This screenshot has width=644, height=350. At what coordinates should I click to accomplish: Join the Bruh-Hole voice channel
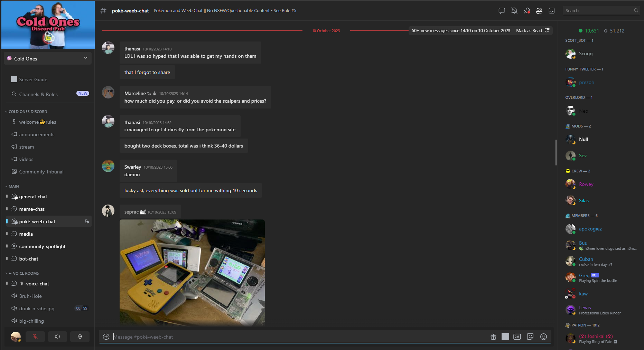[x=49, y=296]
